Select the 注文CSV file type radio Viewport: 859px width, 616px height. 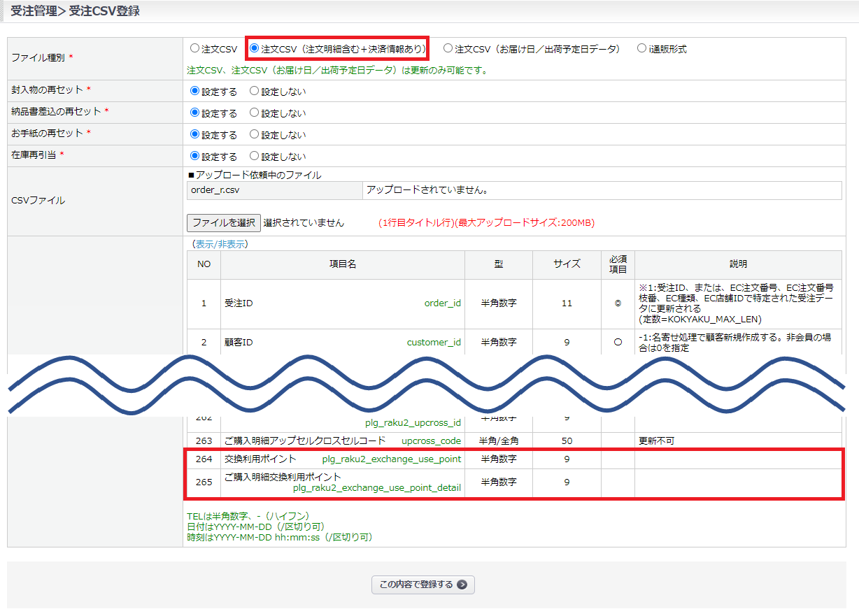coord(195,49)
